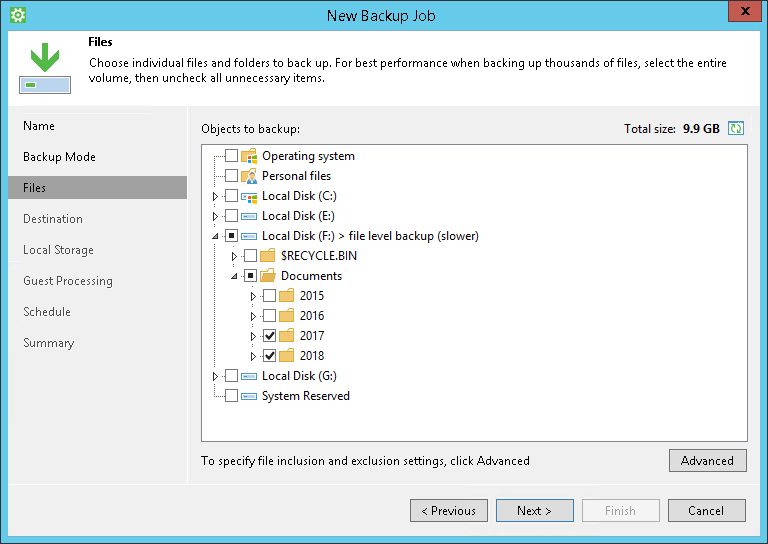This screenshot has width=768, height=544.
Task: Check the Local Disk (C:) checkbox
Action: pyautogui.click(x=231, y=196)
